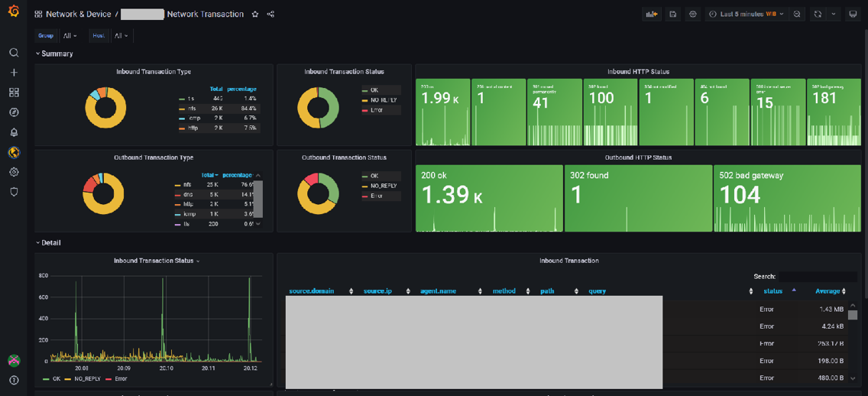Click the http color swatch in Inbound Type legend
Viewport: 868px width, 396px height.
pos(182,128)
